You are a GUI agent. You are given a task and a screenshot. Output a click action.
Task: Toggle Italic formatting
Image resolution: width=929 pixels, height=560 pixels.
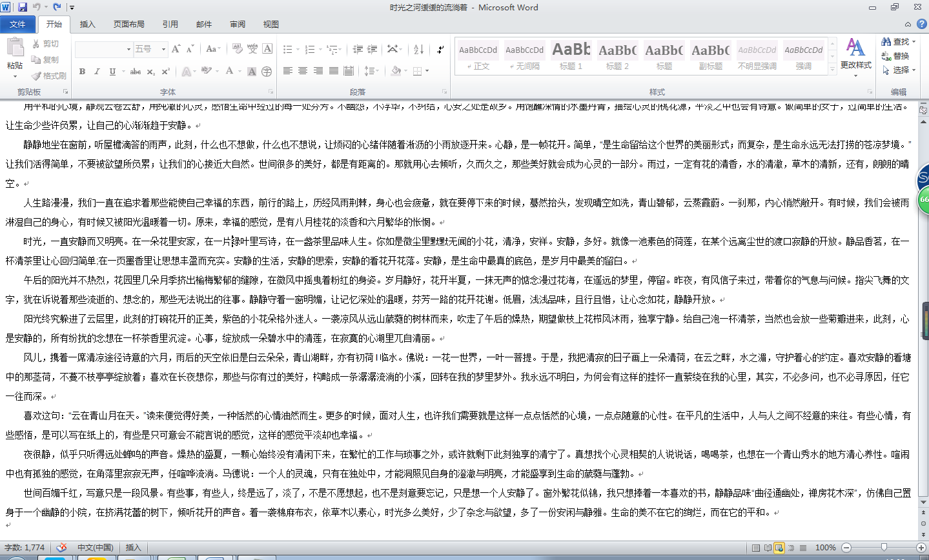97,71
